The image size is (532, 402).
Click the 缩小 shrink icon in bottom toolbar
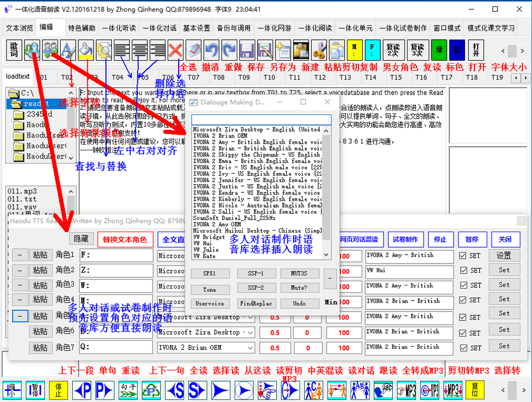tap(12, 390)
